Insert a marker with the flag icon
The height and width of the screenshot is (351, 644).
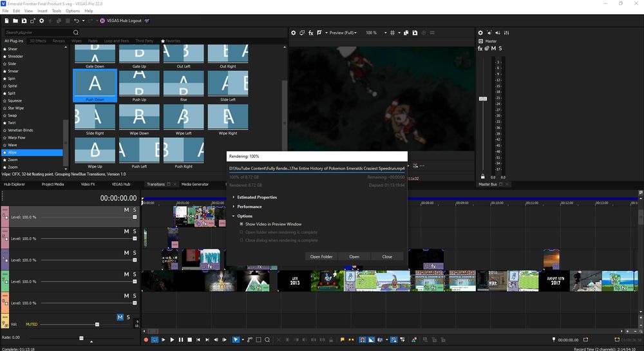tap(342, 340)
